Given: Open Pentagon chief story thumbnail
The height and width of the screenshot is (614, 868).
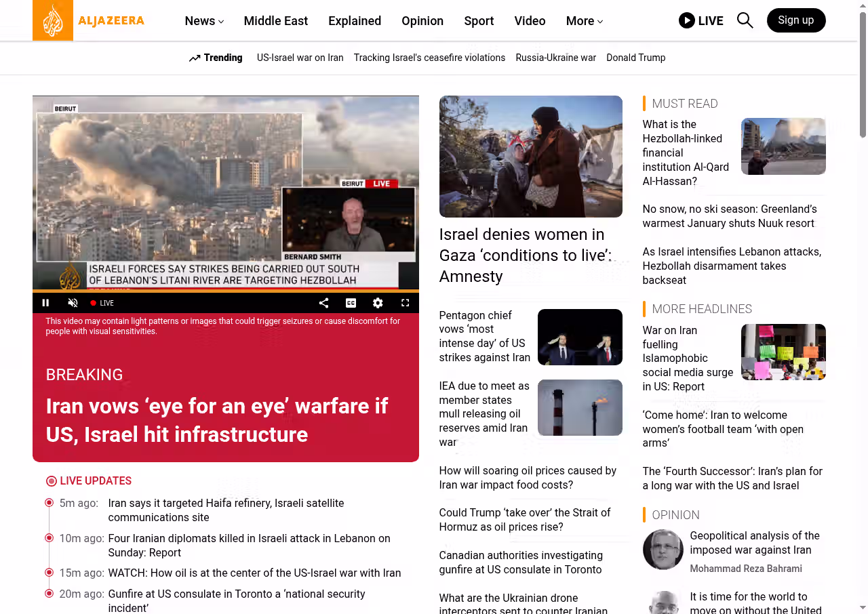Looking at the screenshot, I should 579,337.
